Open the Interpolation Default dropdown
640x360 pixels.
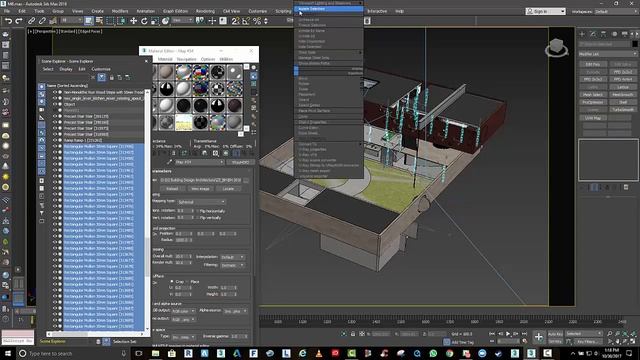click(x=232, y=257)
